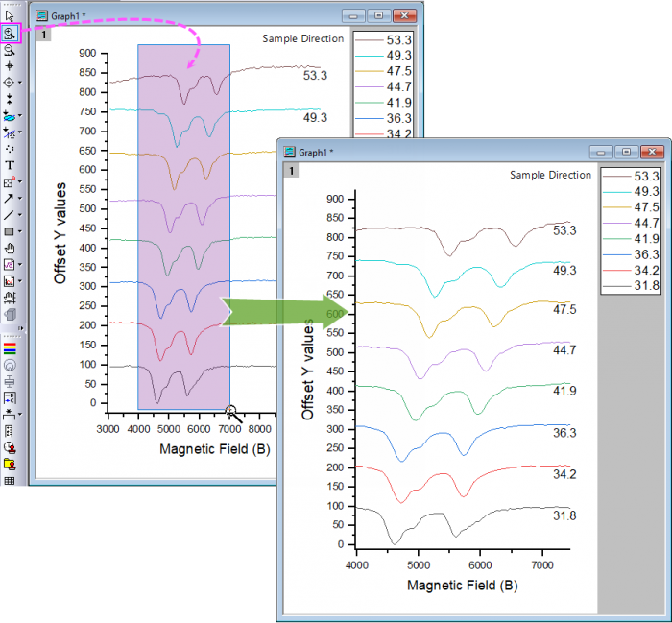Select the Draw Data dotted tool
This screenshot has height=623, width=672.
pyautogui.click(x=10, y=149)
